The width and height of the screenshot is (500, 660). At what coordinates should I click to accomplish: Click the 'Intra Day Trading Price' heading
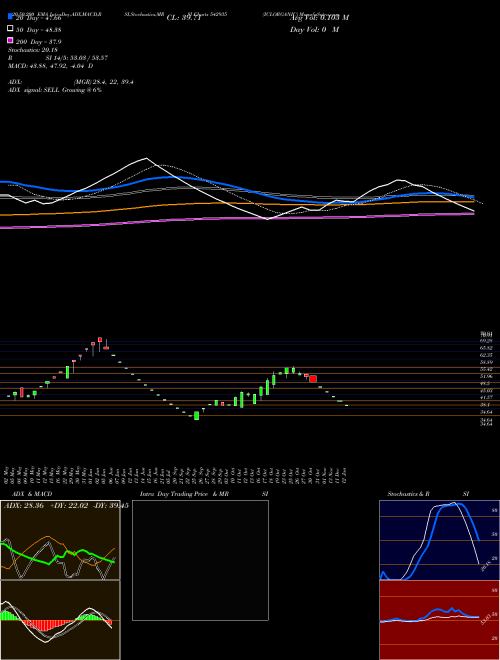[x=184, y=494]
